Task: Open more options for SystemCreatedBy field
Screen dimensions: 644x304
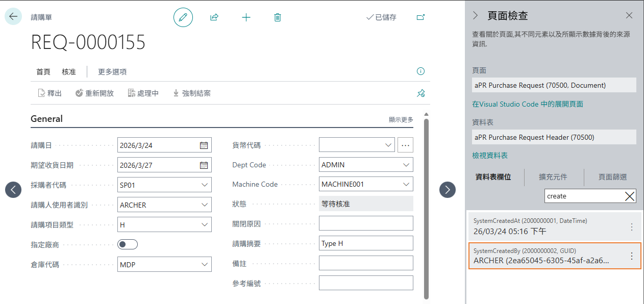Action: coord(632,256)
